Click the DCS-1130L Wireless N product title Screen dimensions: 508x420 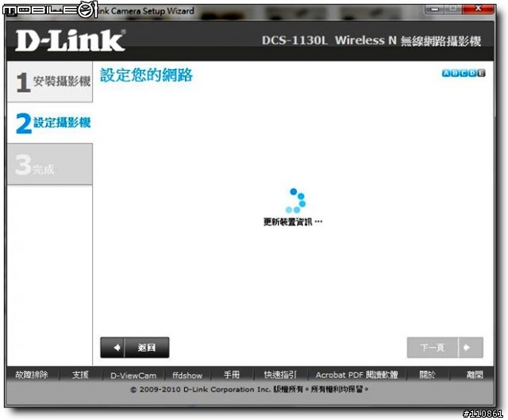click(x=371, y=40)
